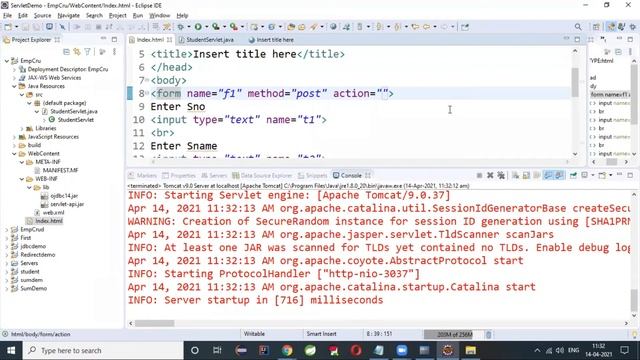Viewport: 640px width, 360px height.
Task: Click the Windows taskbar search box
Action: (103, 351)
